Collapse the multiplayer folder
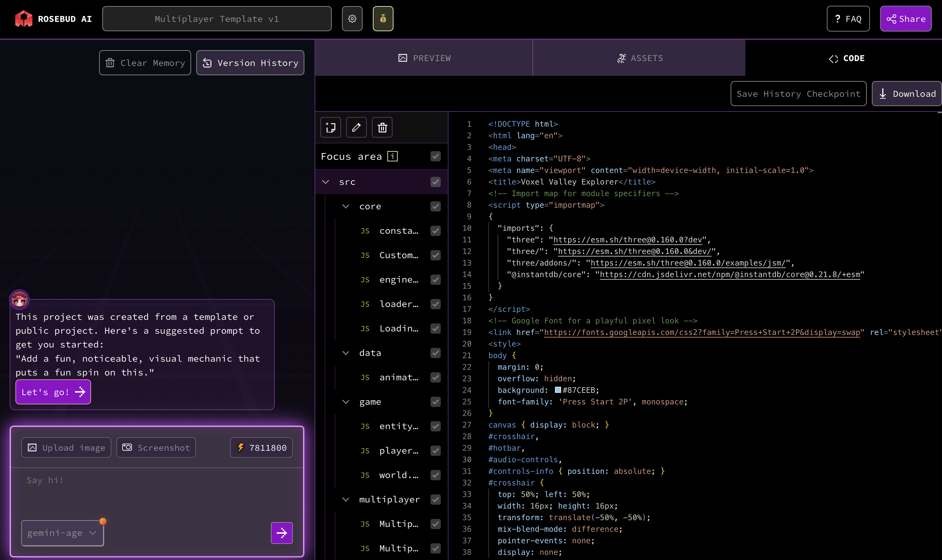 346,500
